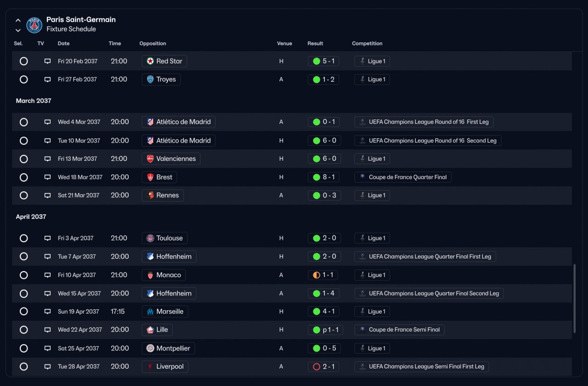Click the TV icon for Red Star match
This screenshot has width=588, height=386.
(x=47, y=61)
